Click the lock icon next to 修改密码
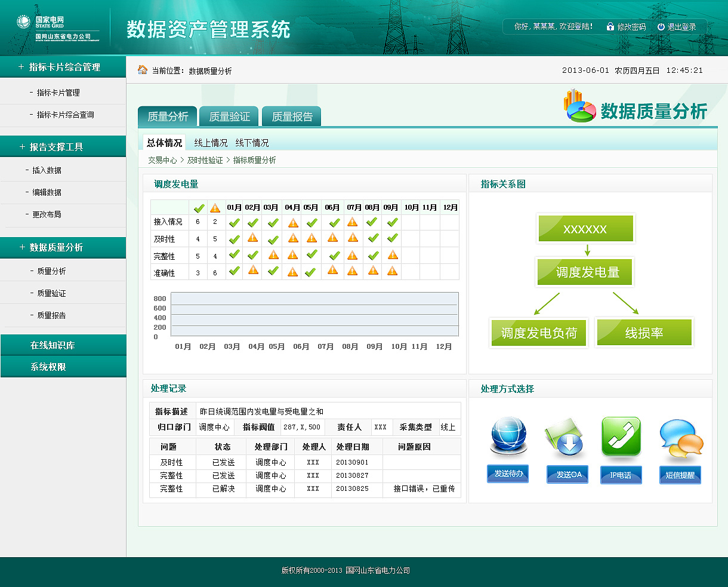The width and height of the screenshot is (728, 587). (609, 26)
